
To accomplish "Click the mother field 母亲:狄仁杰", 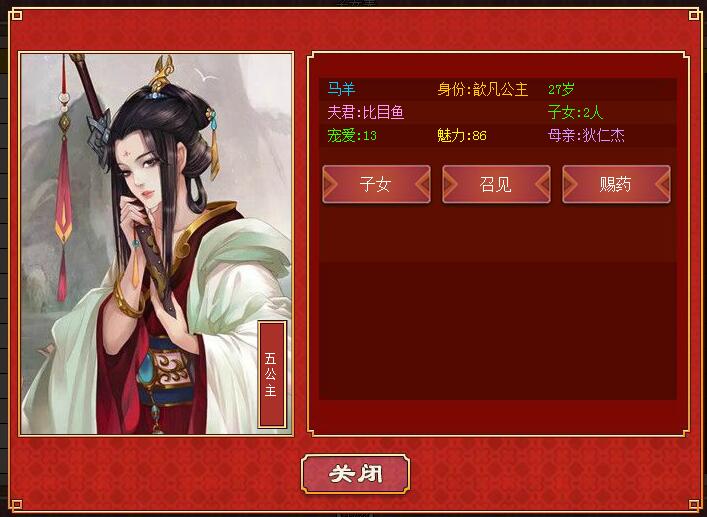I will (586, 135).
